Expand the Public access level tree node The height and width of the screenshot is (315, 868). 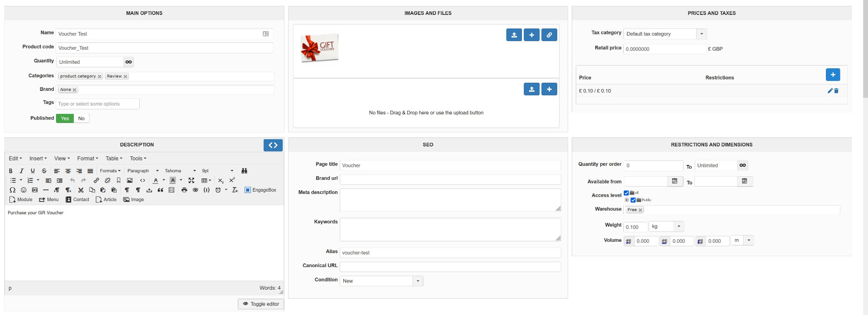click(627, 200)
